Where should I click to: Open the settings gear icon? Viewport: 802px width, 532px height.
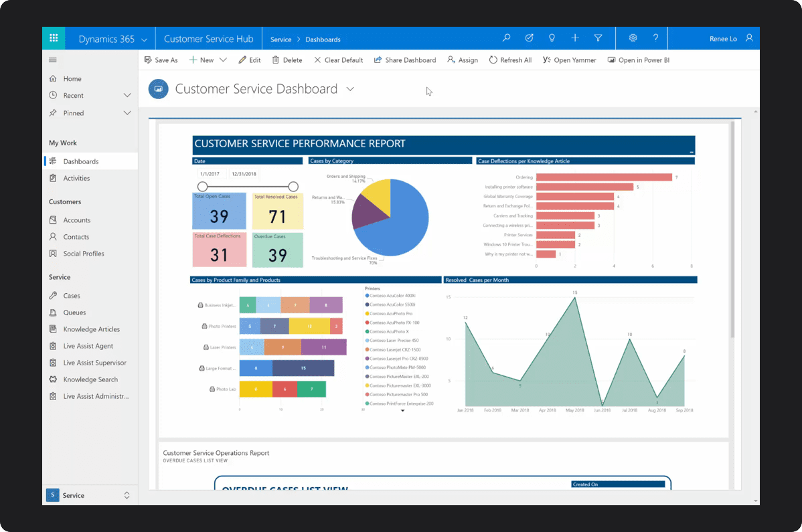[x=633, y=38]
